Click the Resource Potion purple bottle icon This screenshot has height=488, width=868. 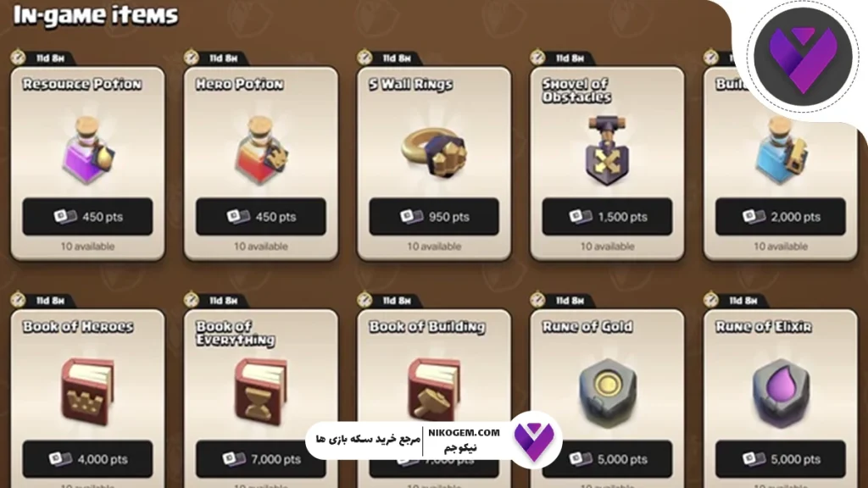(88, 150)
